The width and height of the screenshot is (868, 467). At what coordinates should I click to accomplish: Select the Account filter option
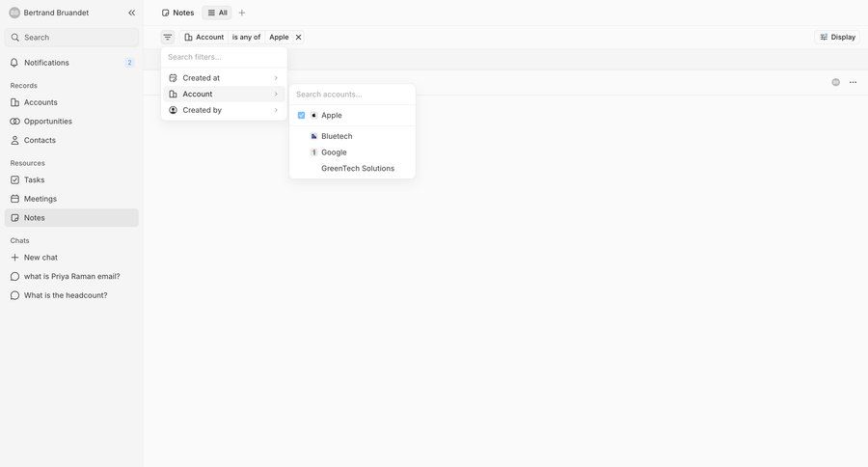click(x=224, y=95)
